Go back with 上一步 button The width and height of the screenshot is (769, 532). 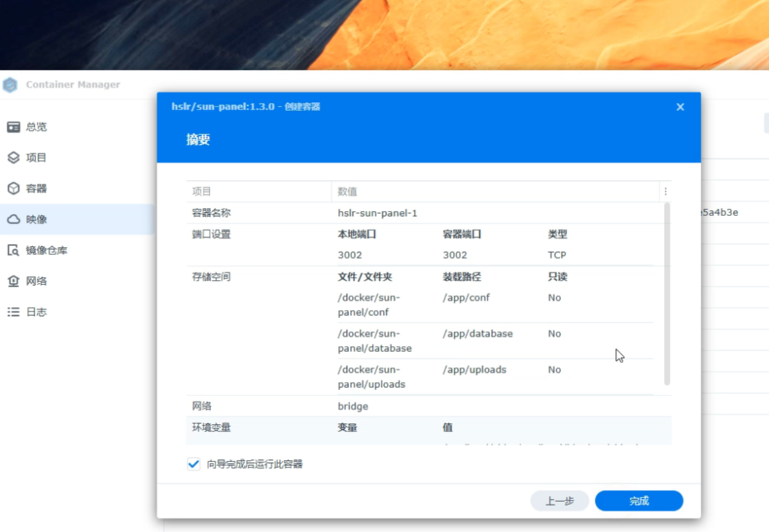(x=559, y=500)
